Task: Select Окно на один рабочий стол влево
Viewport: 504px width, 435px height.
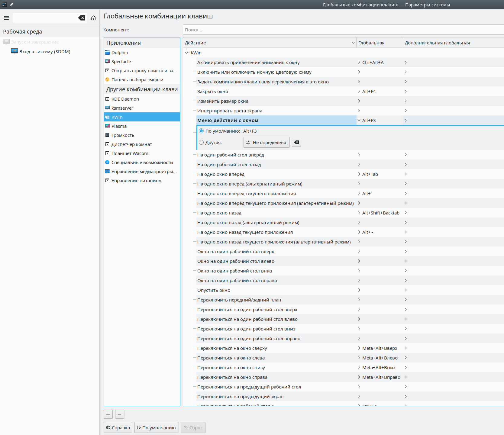Action: [350, 261]
